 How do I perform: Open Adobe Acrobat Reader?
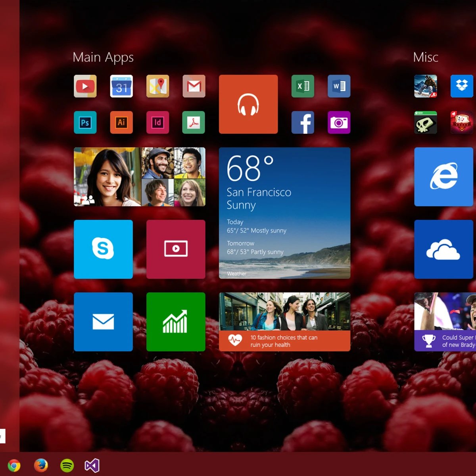click(193, 123)
